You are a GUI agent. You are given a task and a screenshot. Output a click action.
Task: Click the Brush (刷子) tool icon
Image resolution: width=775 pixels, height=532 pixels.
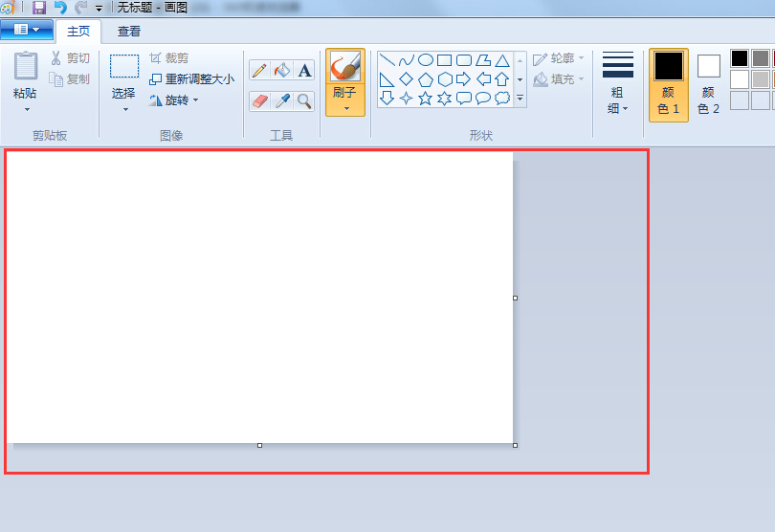(x=345, y=66)
